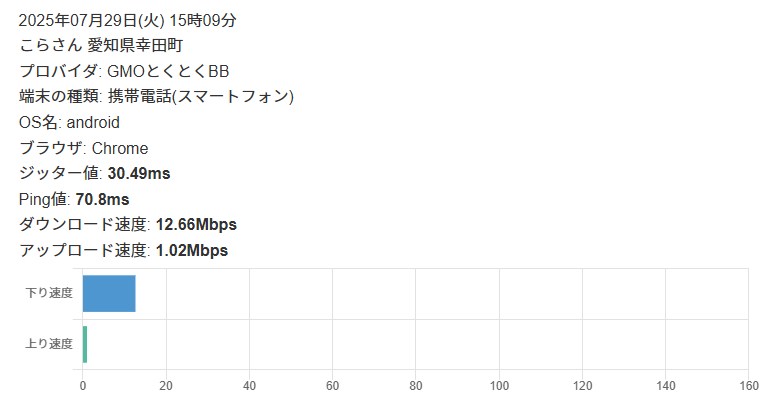Click the blue download speed bar

click(x=108, y=293)
